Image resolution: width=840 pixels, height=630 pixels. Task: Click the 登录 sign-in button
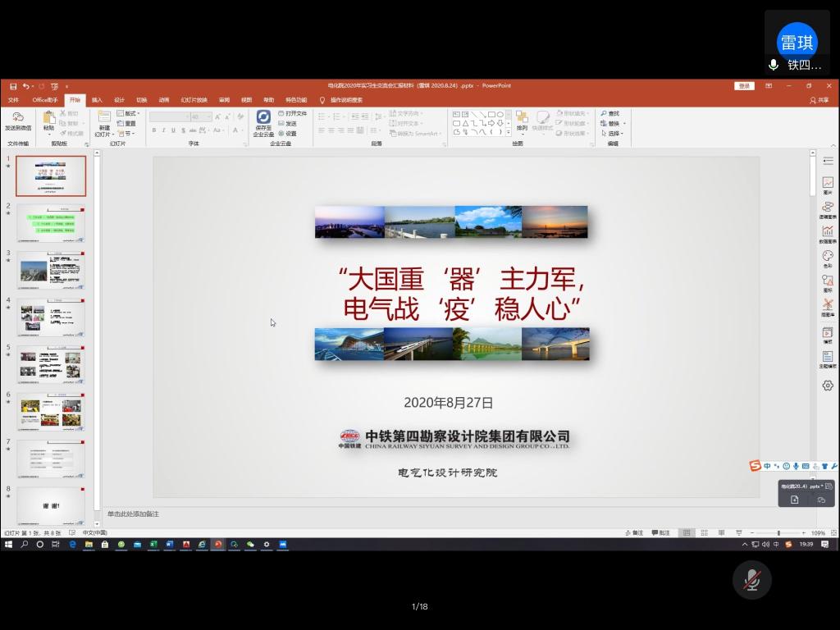(743, 84)
